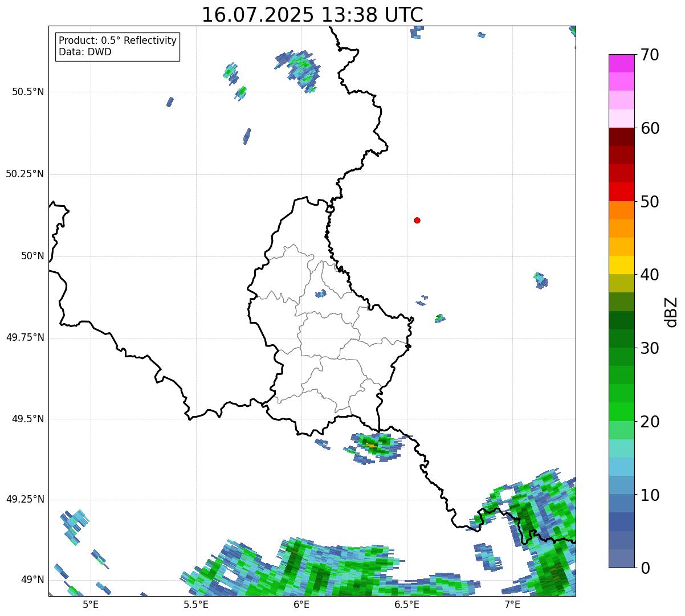
Task: Click the 50°N latitude label
Action: pos(32,256)
